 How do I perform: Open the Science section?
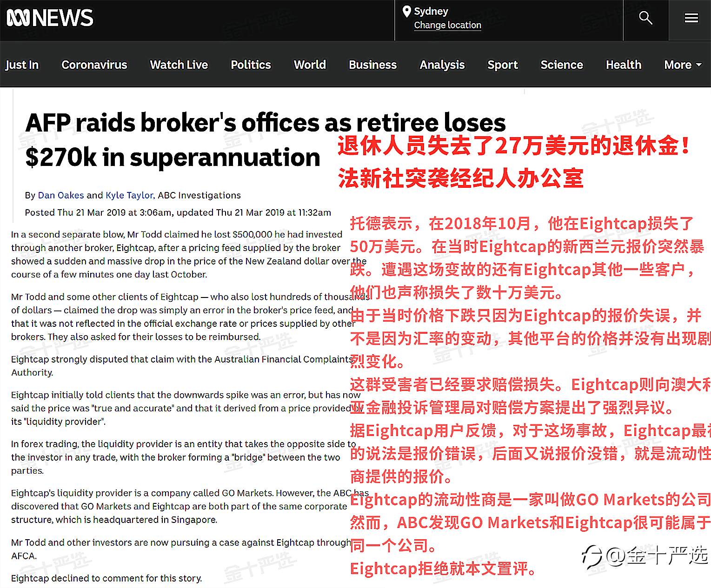coord(562,65)
